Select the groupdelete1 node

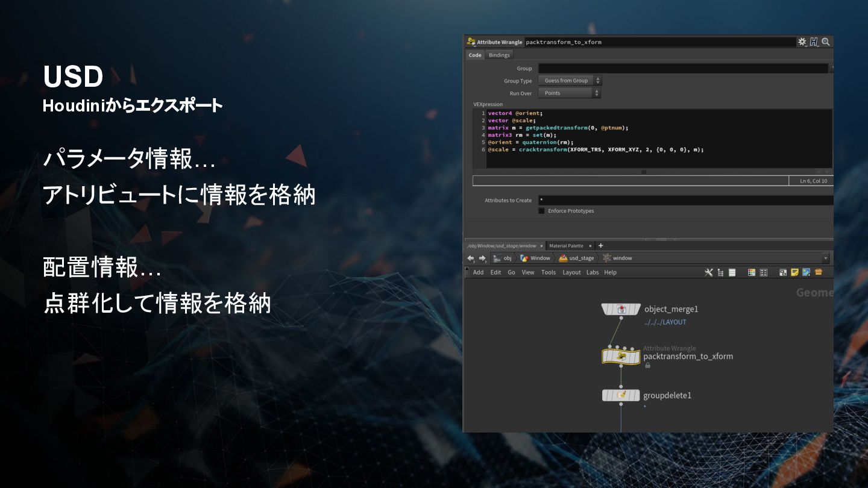621,395
